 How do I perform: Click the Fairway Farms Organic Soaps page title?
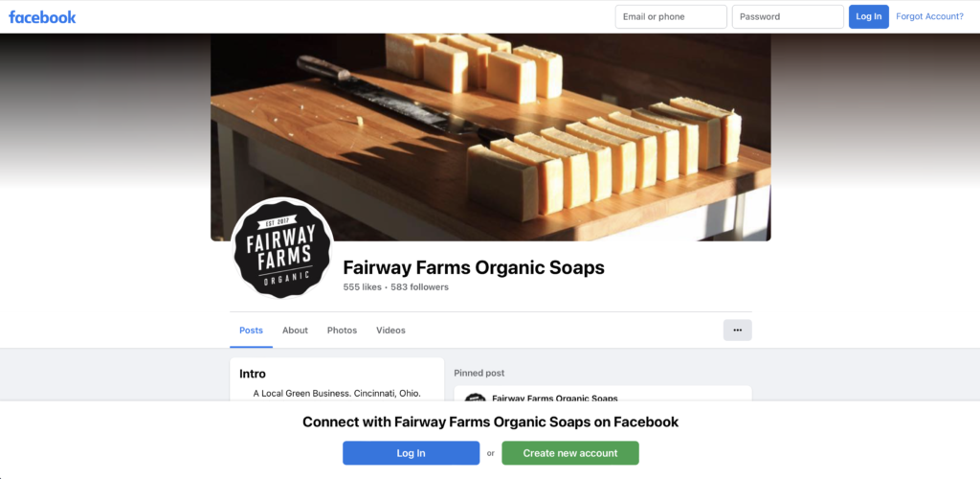(x=474, y=267)
